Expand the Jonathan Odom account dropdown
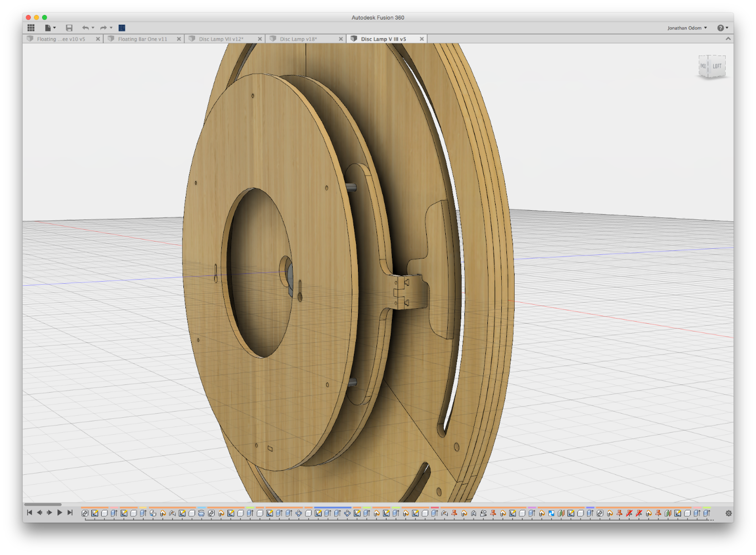This screenshot has width=756, height=555. tap(687, 28)
